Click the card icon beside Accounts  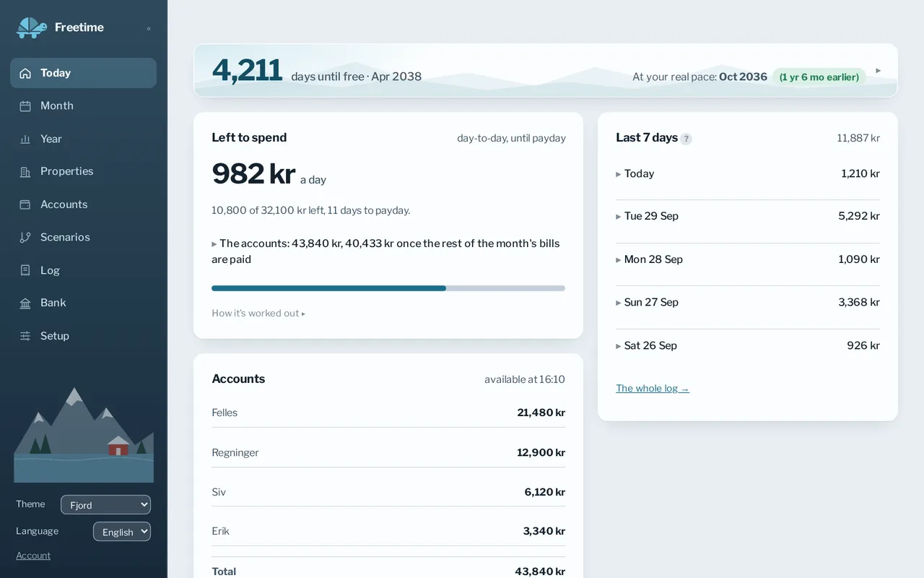(25, 204)
